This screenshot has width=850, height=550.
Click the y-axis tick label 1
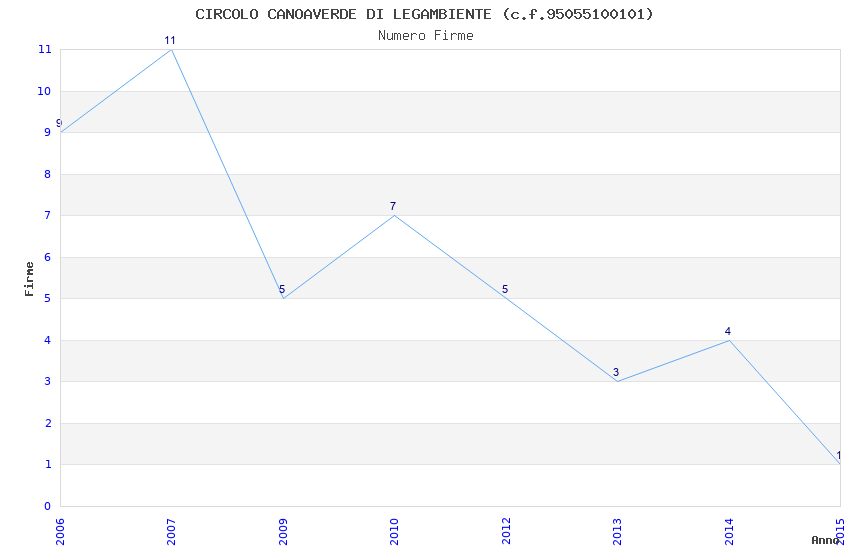tap(48, 464)
